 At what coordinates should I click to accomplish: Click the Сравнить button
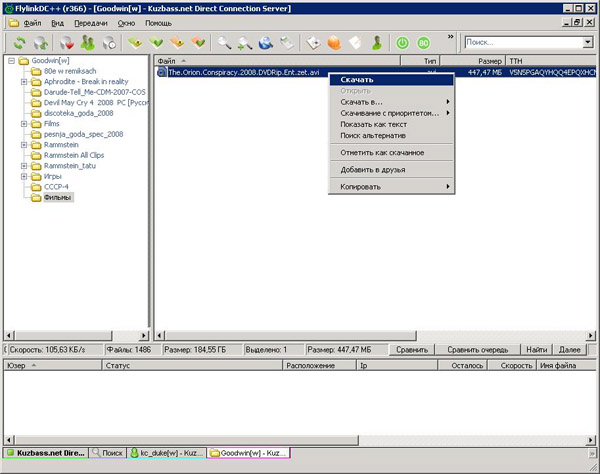pos(412,350)
